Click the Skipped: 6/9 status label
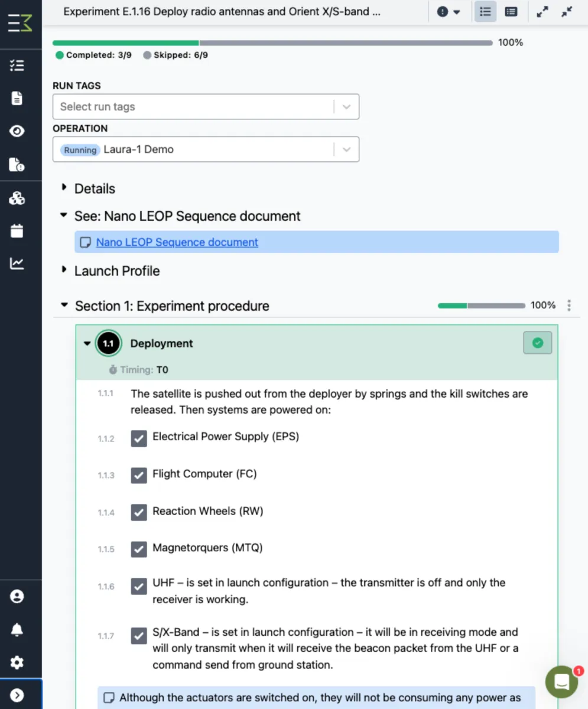Screen dimensions: 588x709 (x=176, y=55)
